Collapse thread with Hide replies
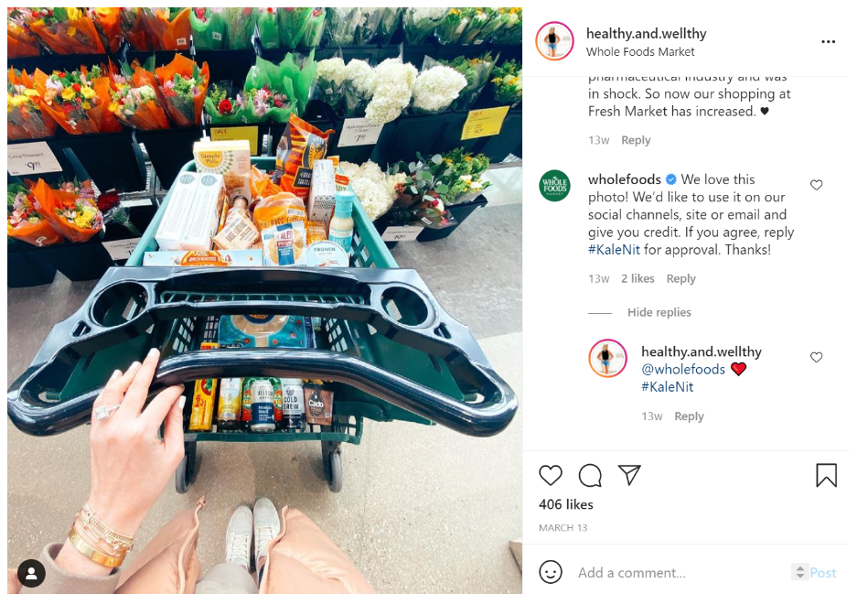 (x=659, y=312)
